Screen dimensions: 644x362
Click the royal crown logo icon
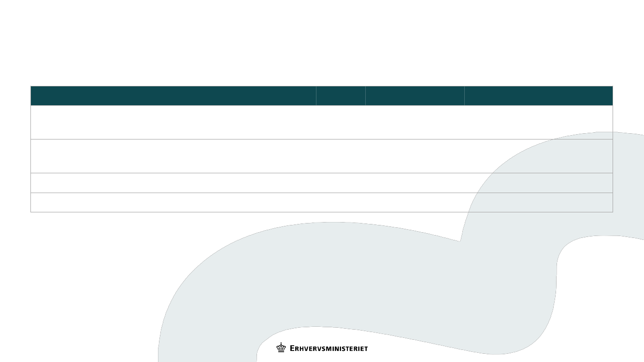click(281, 348)
